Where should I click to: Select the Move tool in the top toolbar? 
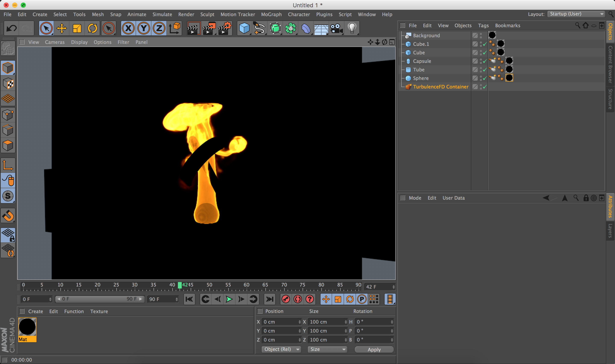click(61, 28)
